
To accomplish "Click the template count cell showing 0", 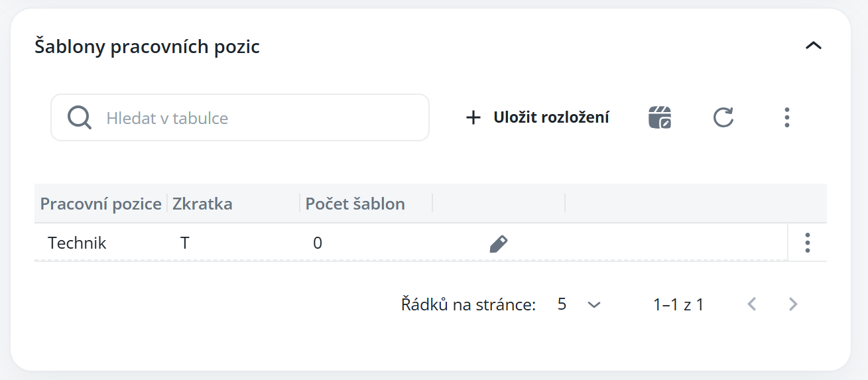I will [x=318, y=243].
